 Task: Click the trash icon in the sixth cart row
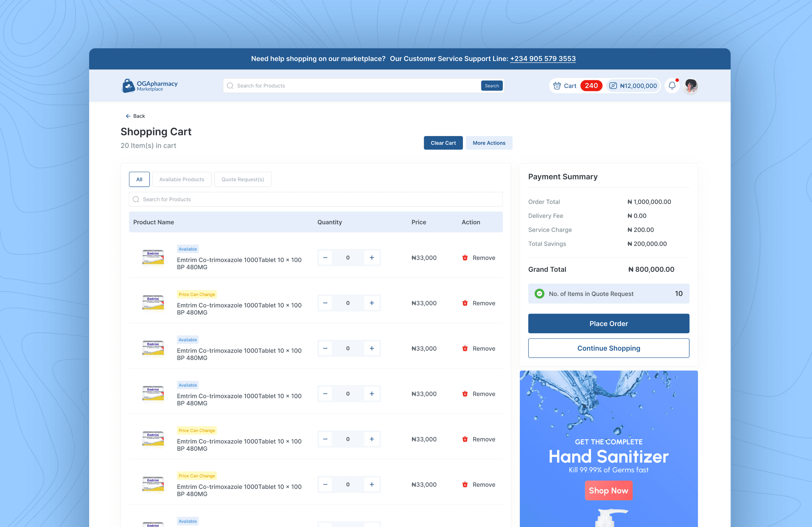click(465, 484)
